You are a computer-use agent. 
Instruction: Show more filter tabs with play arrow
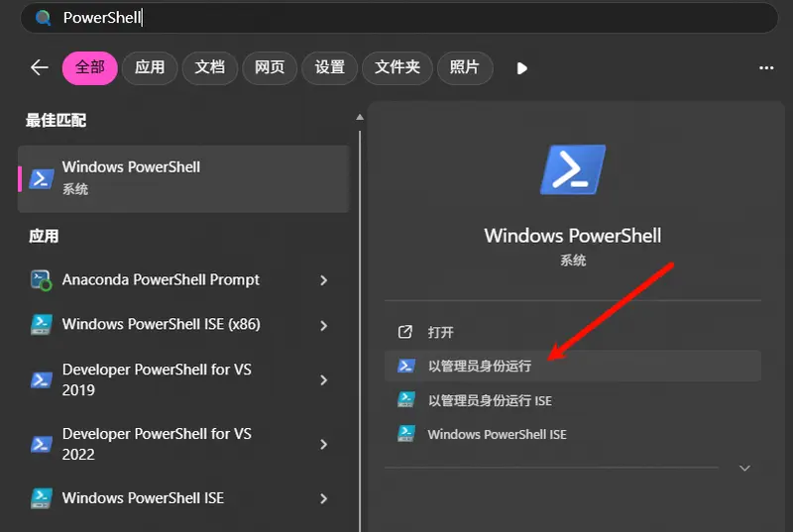click(x=522, y=68)
